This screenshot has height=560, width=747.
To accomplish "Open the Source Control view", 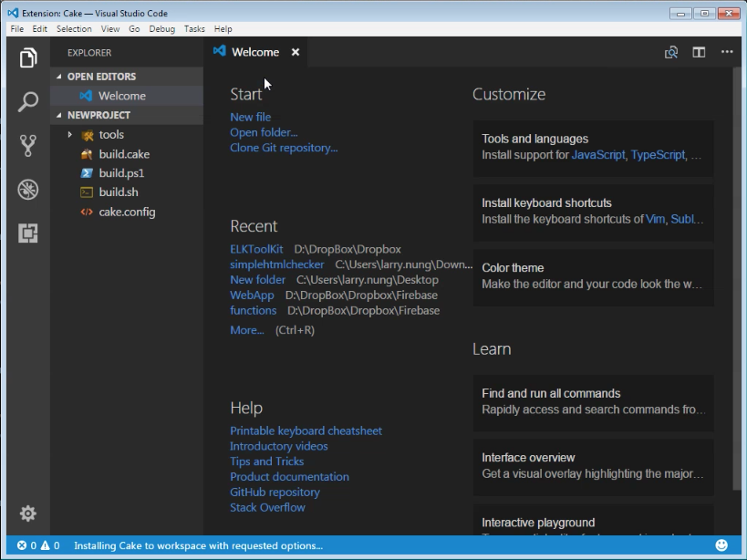I will (x=28, y=146).
